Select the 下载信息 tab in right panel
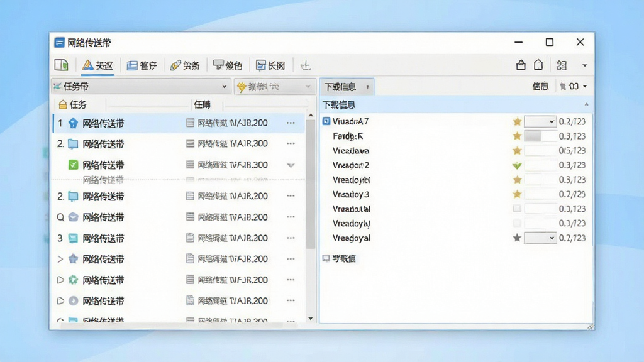The height and width of the screenshot is (362, 644). pos(347,87)
